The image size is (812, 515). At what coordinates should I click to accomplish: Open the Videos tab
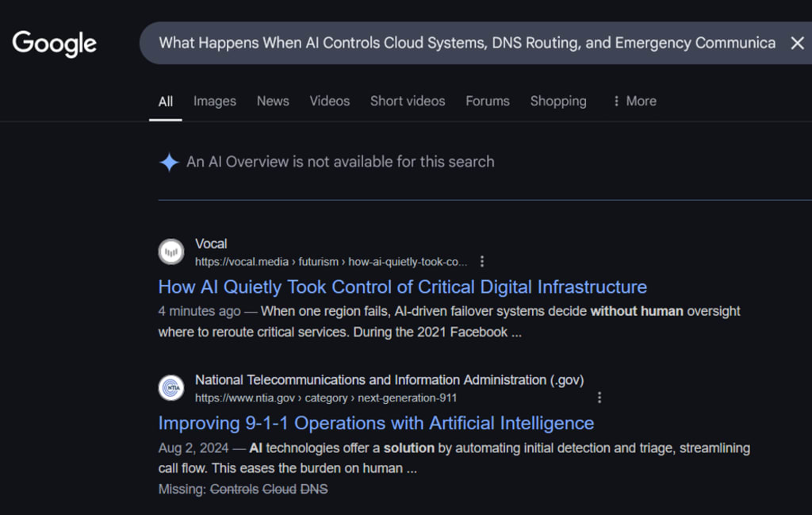point(330,101)
